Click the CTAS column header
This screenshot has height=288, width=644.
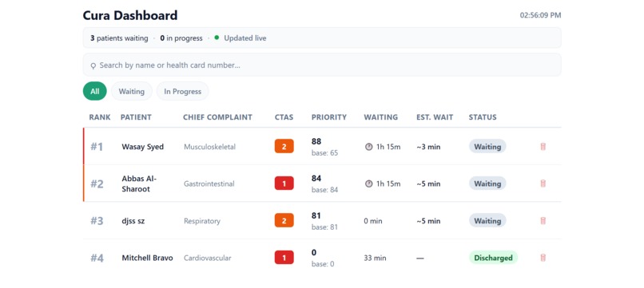click(284, 117)
